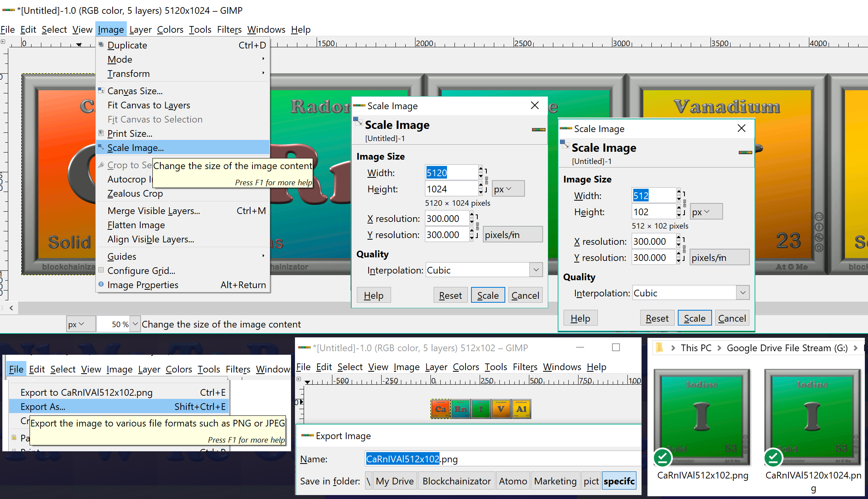868x499 pixels.
Task: Expand chevron after This PC in breadcrumb
Action: pos(719,348)
